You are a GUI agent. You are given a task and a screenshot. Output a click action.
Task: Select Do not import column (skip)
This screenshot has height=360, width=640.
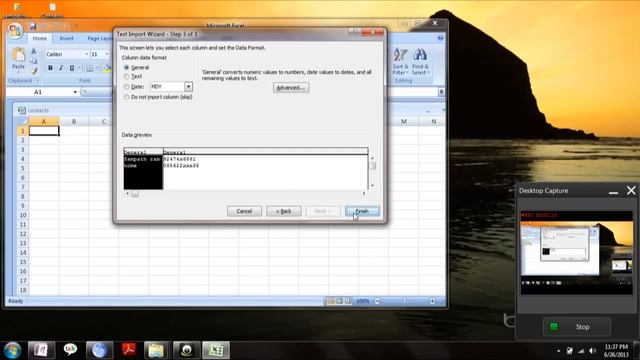[x=127, y=97]
